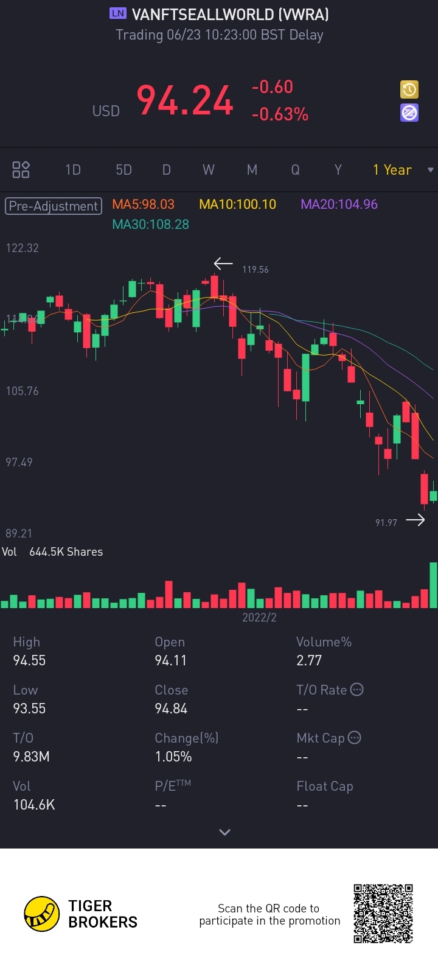Tap the left arrow at 119.56 high

pyautogui.click(x=223, y=264)
